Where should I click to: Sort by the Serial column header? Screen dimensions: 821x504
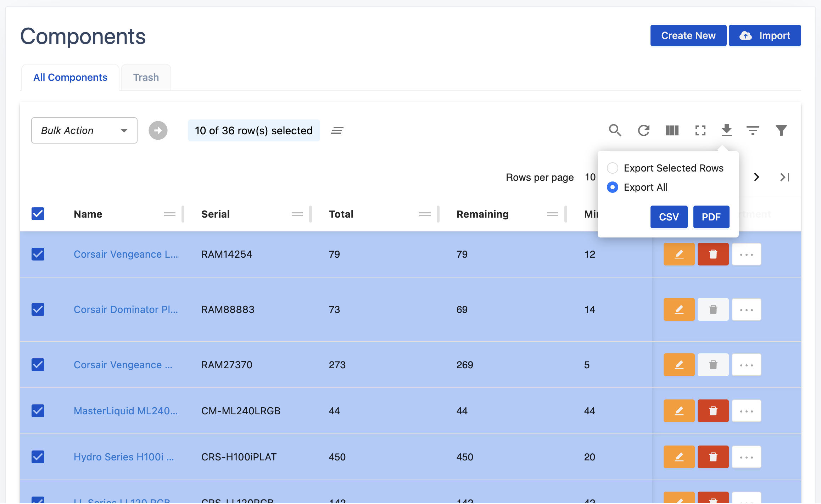(216, 214)
